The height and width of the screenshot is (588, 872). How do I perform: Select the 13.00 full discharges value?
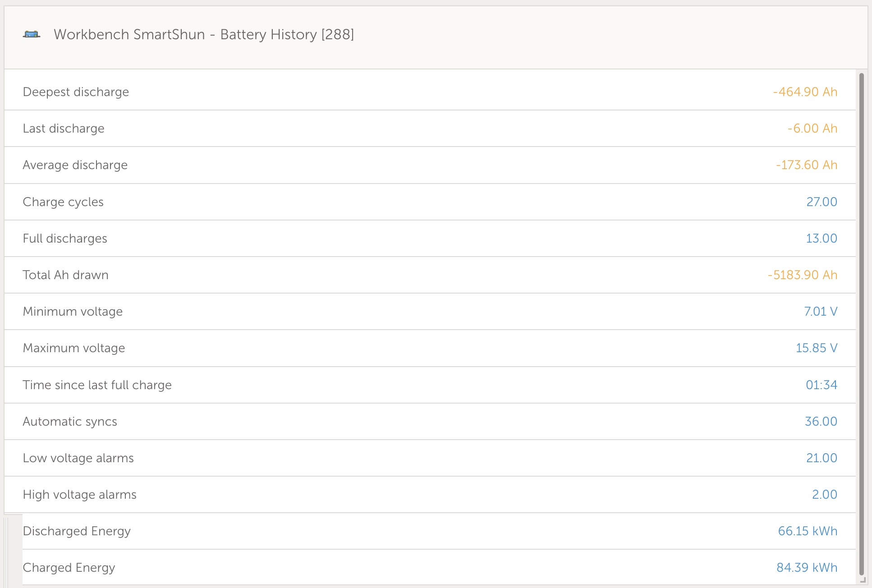pos(822,238)
